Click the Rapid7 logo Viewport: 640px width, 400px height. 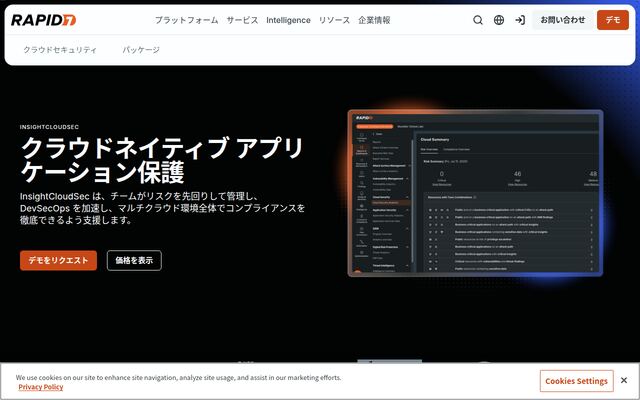pyautogui.click(x=43, y=20)
